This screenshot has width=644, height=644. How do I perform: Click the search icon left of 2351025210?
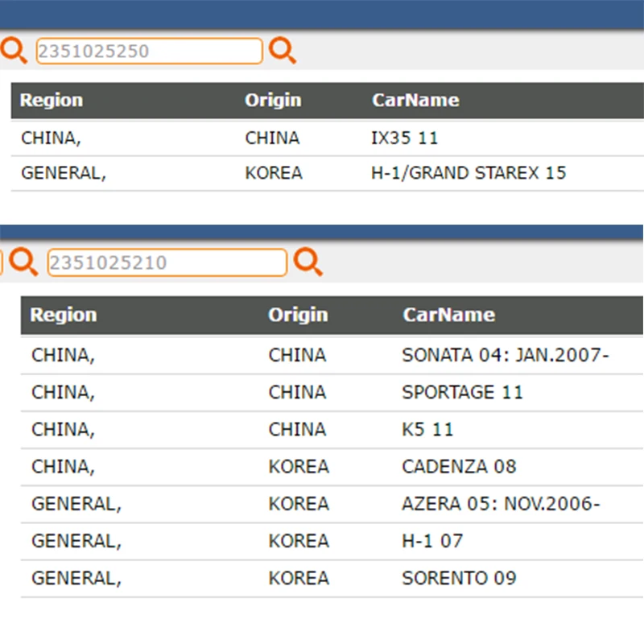(x=23, y=262)
